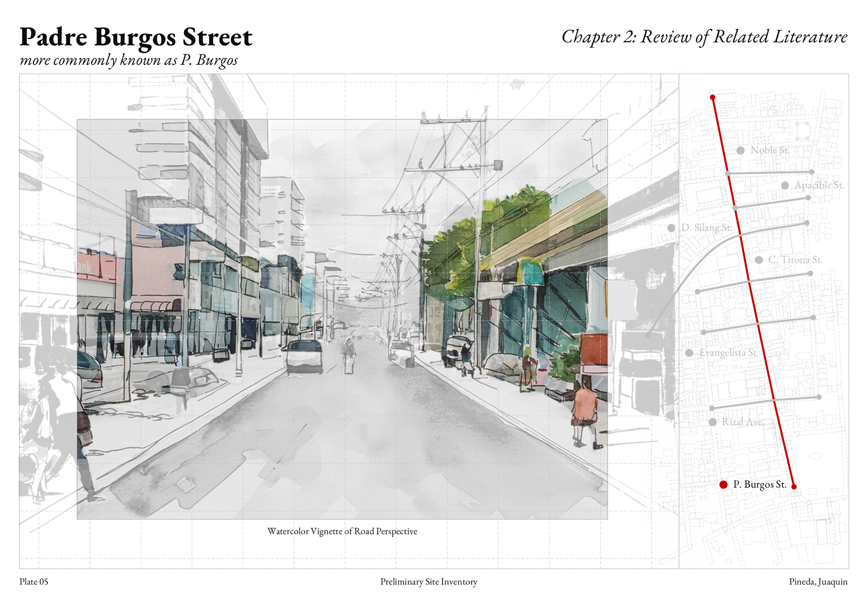Screen dimensions: 868x614
Task: Click the Rizal Ave. marker dot
Action: (x=712, y=422)
